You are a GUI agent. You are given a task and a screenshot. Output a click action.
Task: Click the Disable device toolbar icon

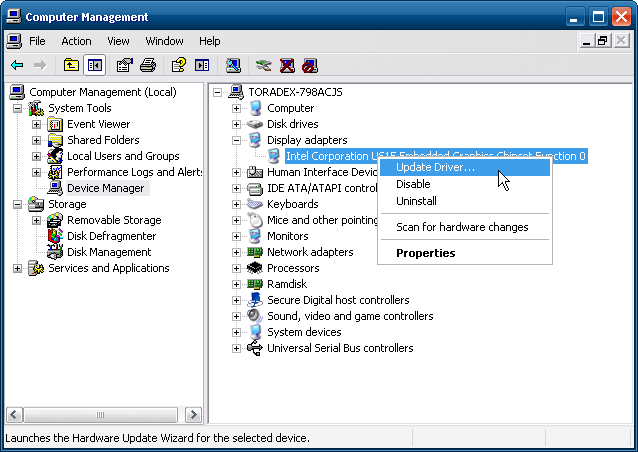tap(310, 65)
